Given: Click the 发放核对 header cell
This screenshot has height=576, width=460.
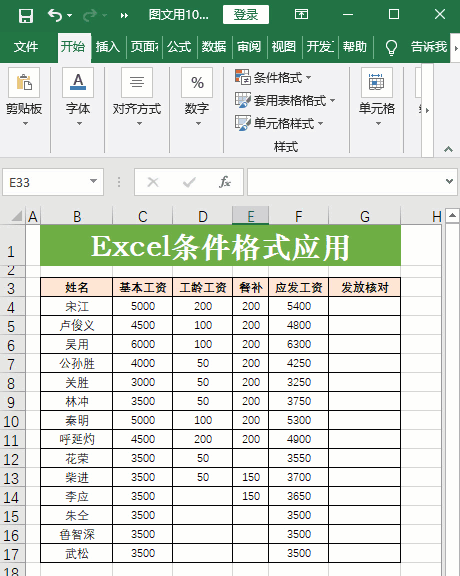Looking at the screenshot, I should pyautogui.click(x=364, y=287).
